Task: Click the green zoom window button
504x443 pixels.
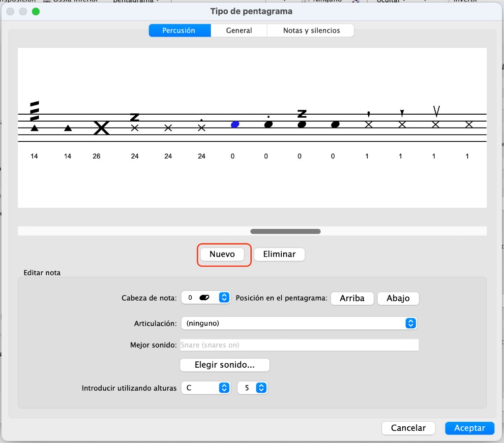Action: 36,12
